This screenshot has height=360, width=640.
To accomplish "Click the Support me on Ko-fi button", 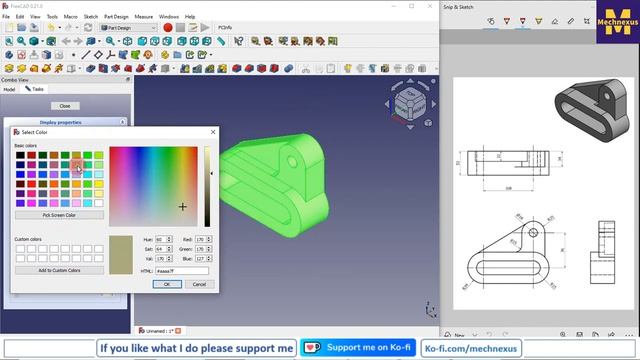I will pos(358,348).
